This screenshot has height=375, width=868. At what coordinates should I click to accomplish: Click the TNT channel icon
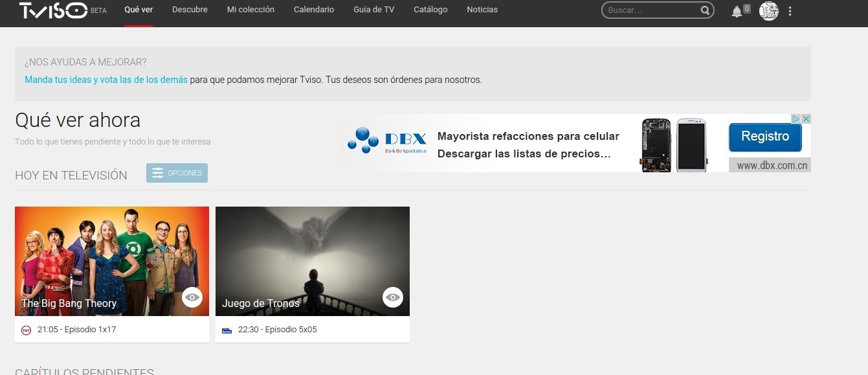(26, 330)
